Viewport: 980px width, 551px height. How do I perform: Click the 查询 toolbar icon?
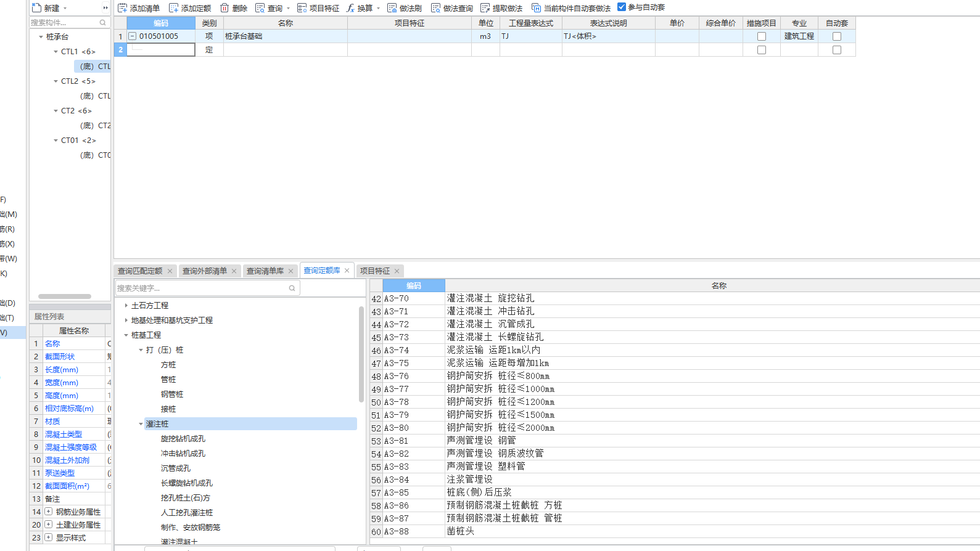click(x=260, y=8)
